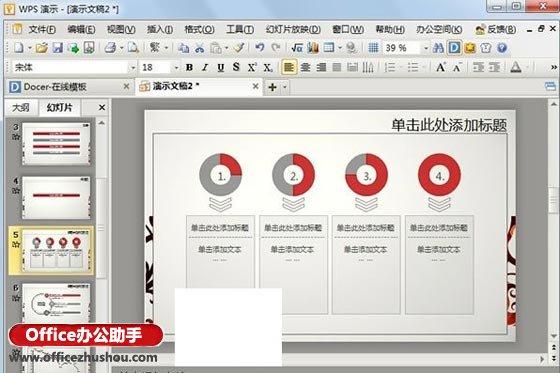Toggle Bold formatting
This screenshot has width=560, height=373.
point(189,67)
